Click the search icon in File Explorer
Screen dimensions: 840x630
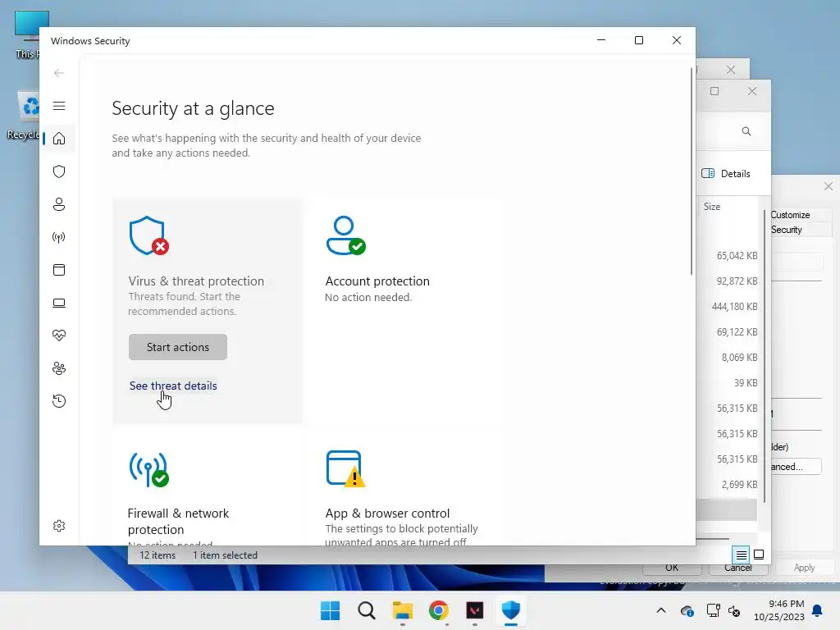click(x=746, y=131)
